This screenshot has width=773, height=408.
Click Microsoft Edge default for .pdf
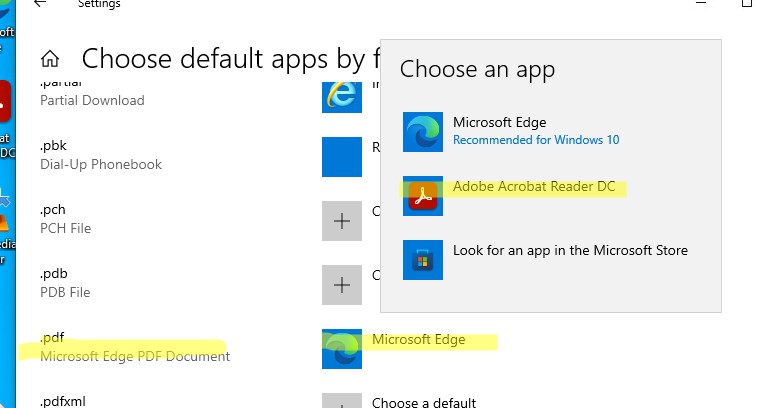pos(419,340)
